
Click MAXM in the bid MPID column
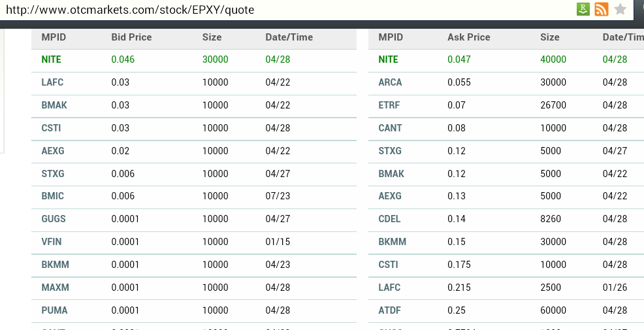click(55, 288)
